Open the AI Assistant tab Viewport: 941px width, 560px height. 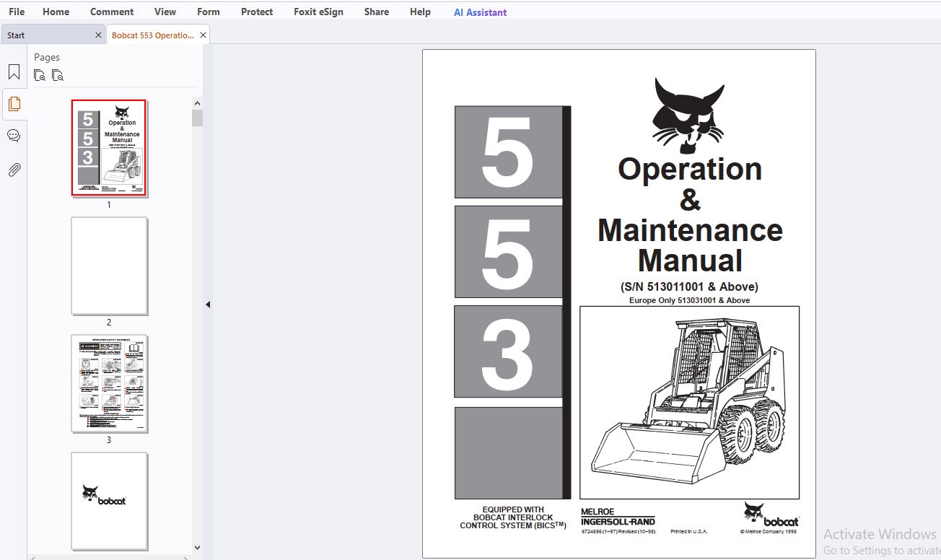tap(481, 12)
